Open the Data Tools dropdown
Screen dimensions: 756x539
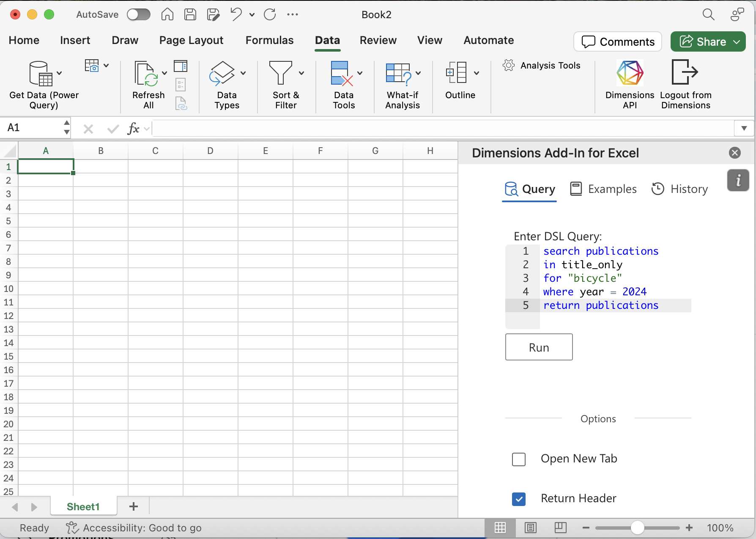(360, 72)
